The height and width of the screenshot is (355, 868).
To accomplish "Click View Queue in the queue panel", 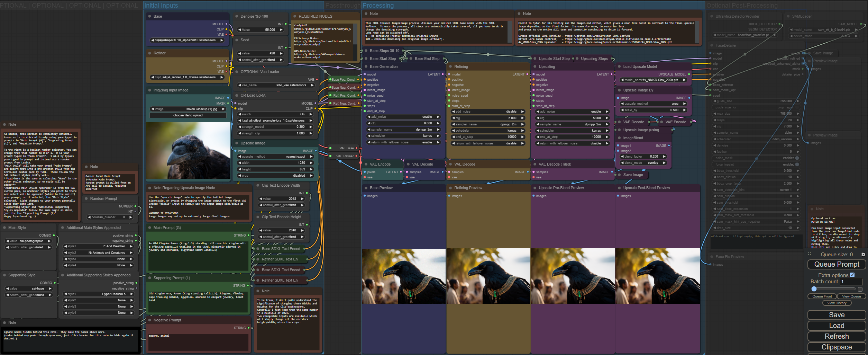I will pyautogui.click(x=851, y=296).
